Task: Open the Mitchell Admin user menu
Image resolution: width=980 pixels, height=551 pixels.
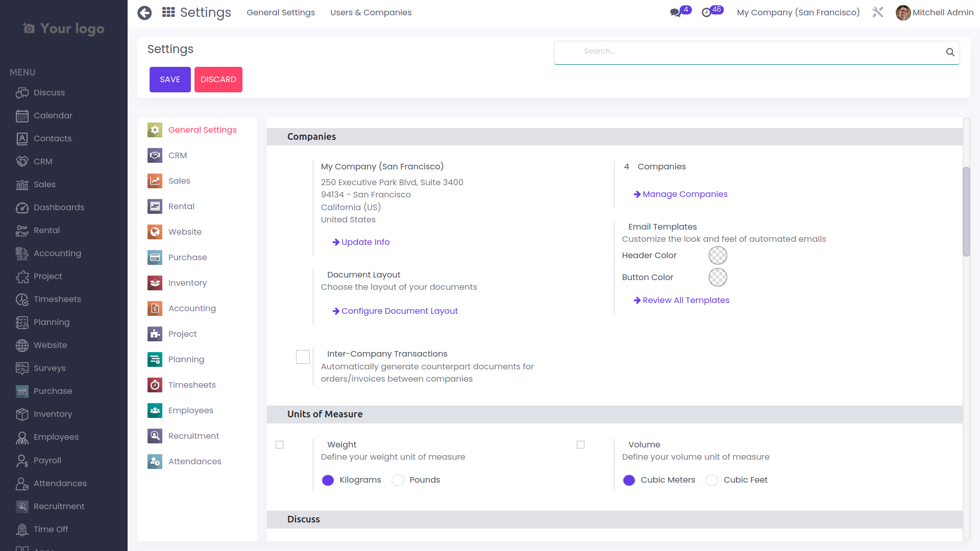Action: 935,12
